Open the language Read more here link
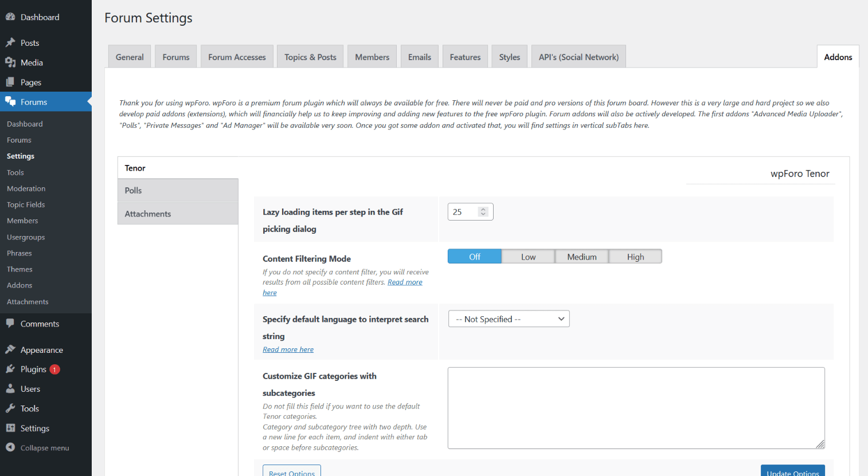This screenshot has width=868, height=476. click(288, 349)
